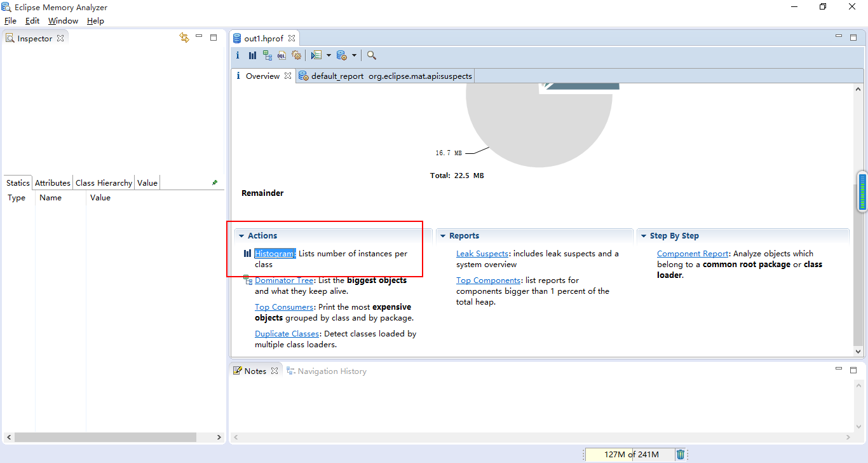Collapse the Actions section

pos(241,236)
